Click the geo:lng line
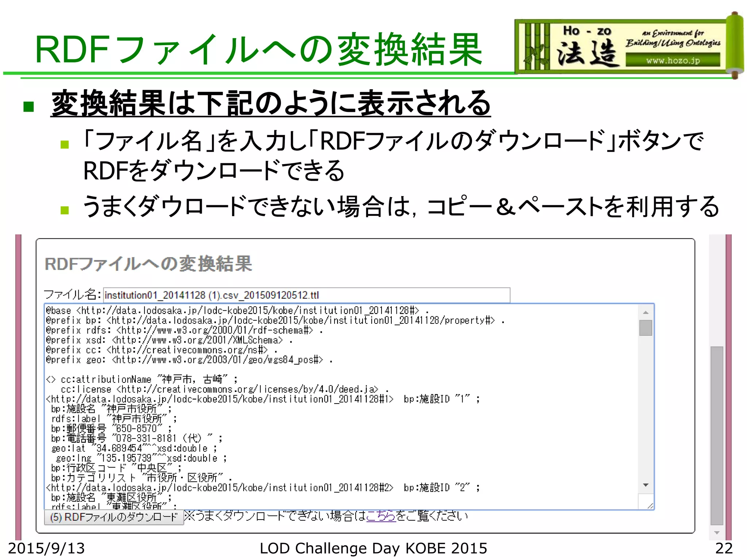 pyautogui.click(x=142, y=458)
